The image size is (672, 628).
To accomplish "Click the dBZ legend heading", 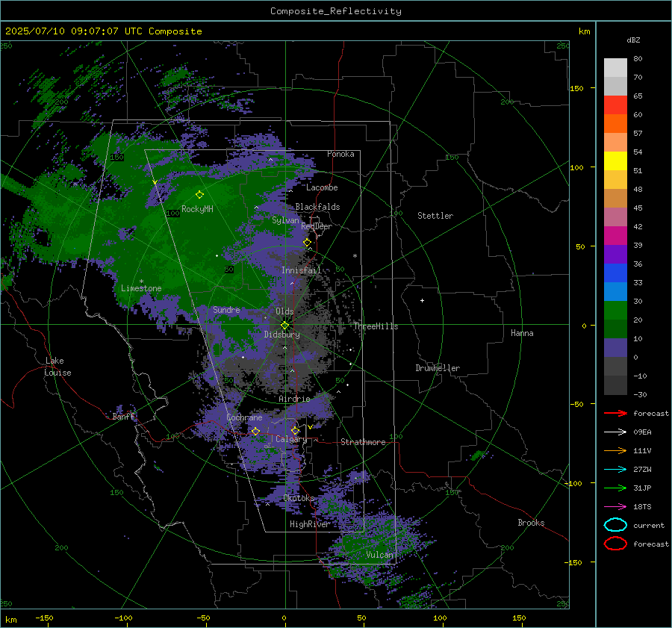I will point(633,40).
